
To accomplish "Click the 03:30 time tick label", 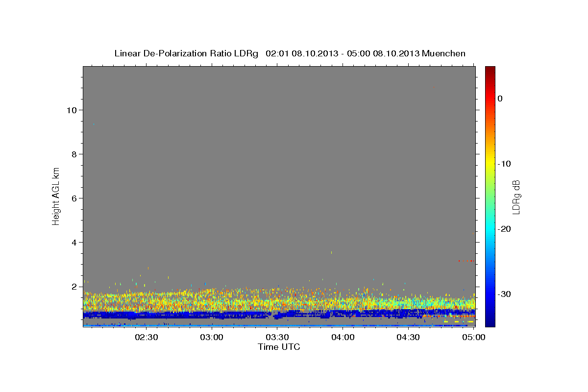I will 277,337.
